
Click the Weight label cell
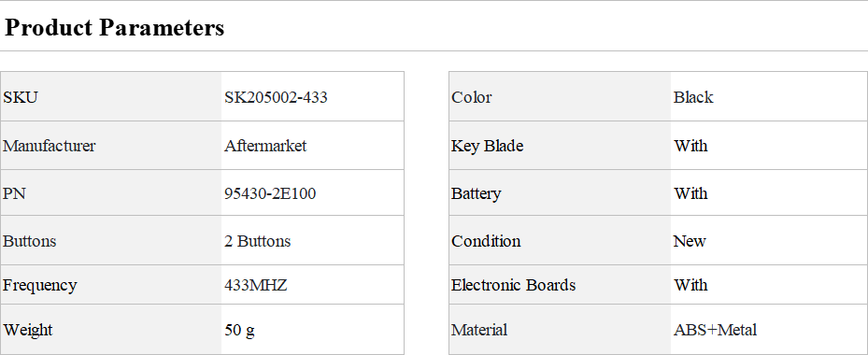pos(111,330)
